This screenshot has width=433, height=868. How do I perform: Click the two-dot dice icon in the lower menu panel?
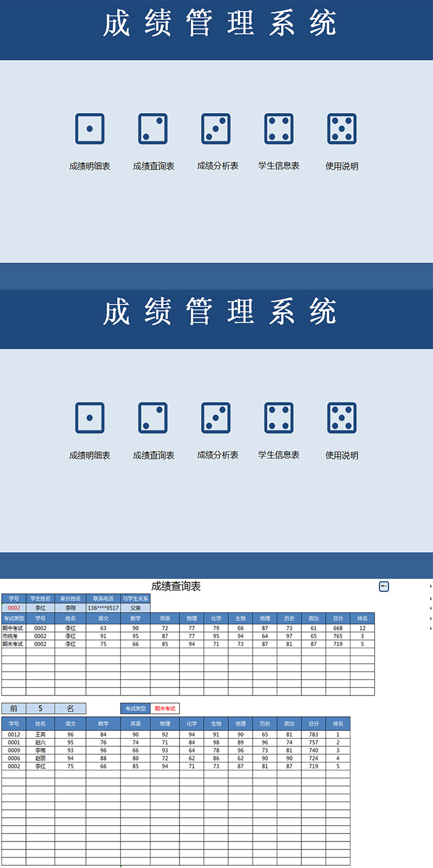[153, 418]
